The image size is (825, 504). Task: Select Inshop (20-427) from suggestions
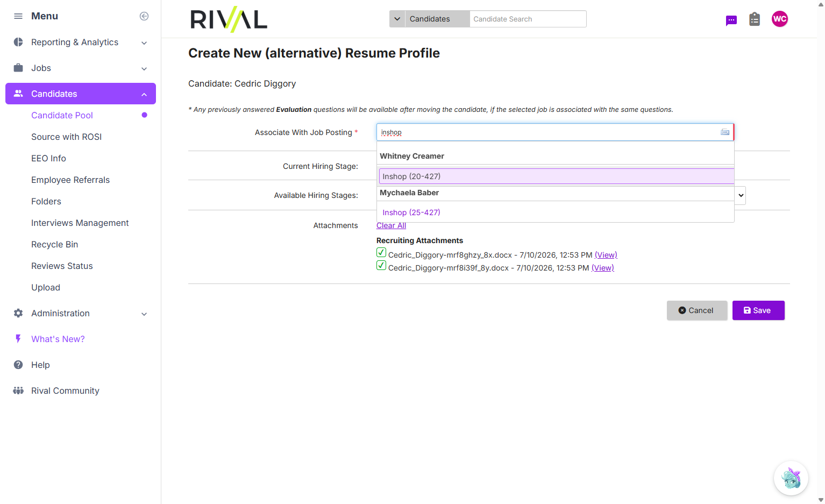coord(557,176)
